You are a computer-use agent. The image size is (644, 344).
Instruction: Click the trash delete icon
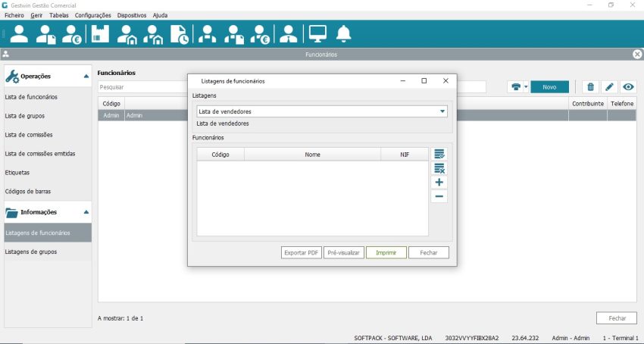(x=591, y=87)
